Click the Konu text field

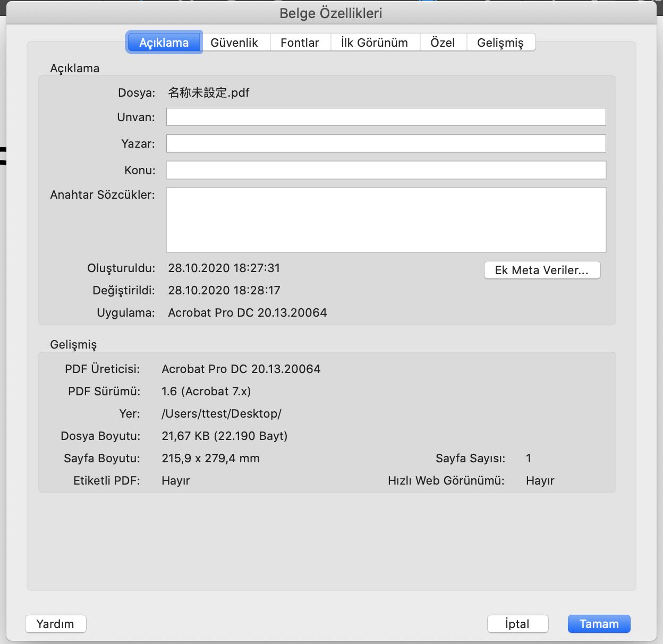pos(386,170)
